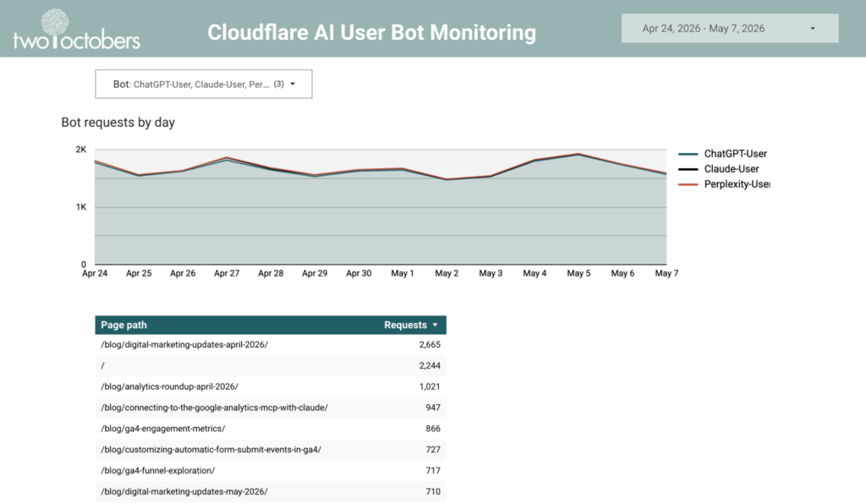The width and height of the screenshot is (866, 504).
Task: Click the 727 requests value
Action: coord(433,449)
